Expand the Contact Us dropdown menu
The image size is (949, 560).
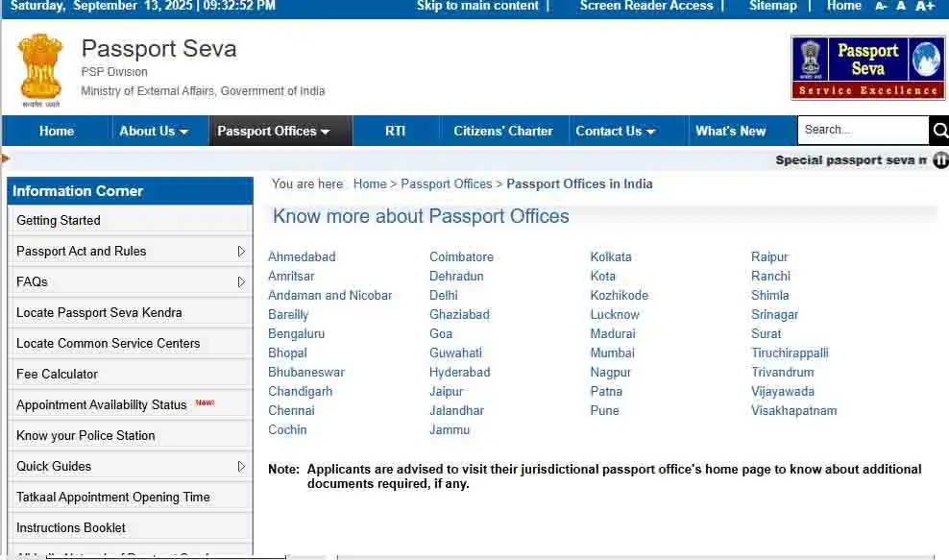616,131
